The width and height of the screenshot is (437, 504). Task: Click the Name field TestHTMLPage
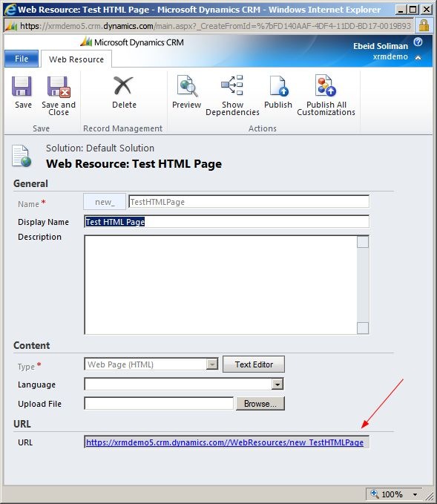(249, 202)
